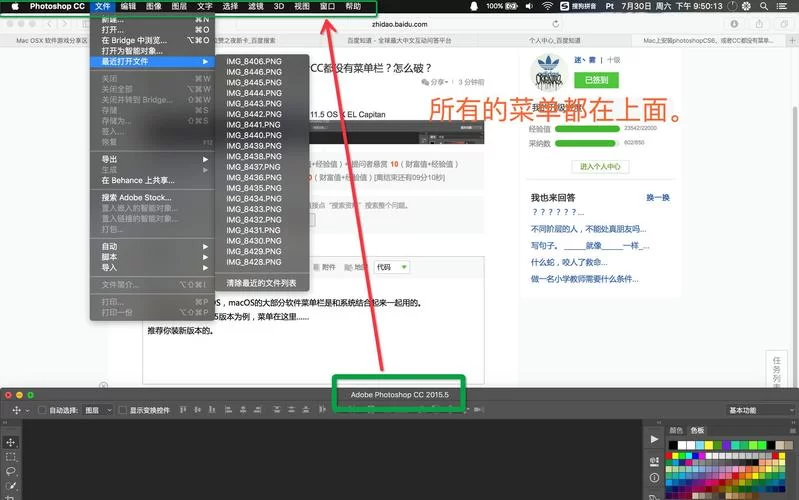
Task: Click the 3D mode video camera icon
Action: 478,409
